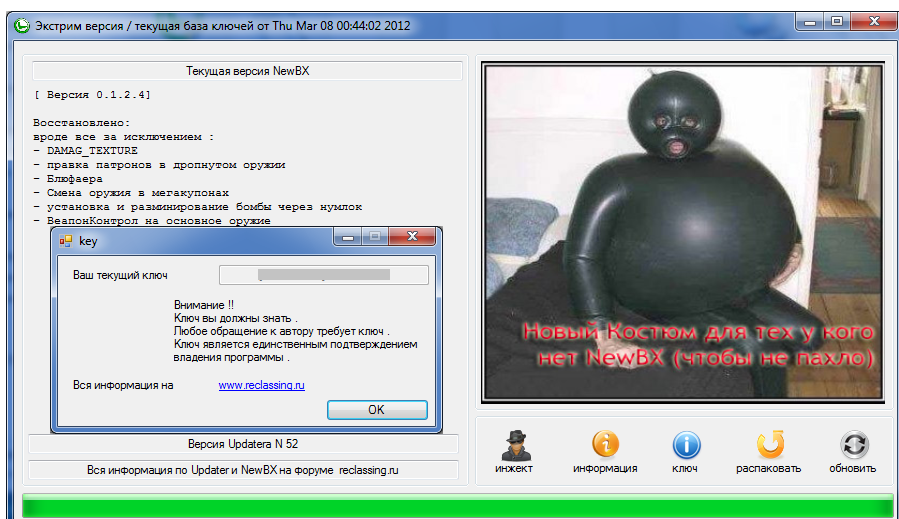Click the '- Блюфаера' changelog line

tap(68, 179)
